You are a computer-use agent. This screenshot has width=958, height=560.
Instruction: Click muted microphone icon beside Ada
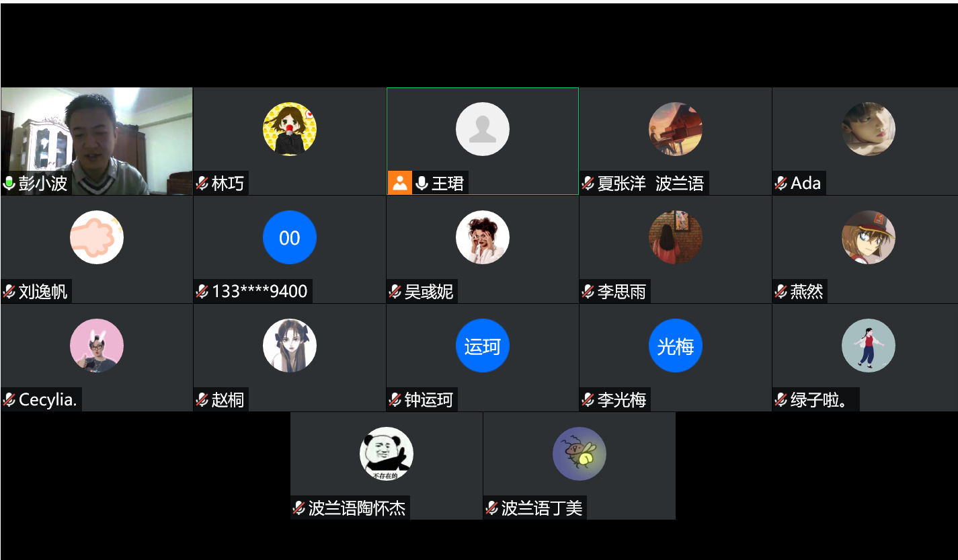click(781, 184)
